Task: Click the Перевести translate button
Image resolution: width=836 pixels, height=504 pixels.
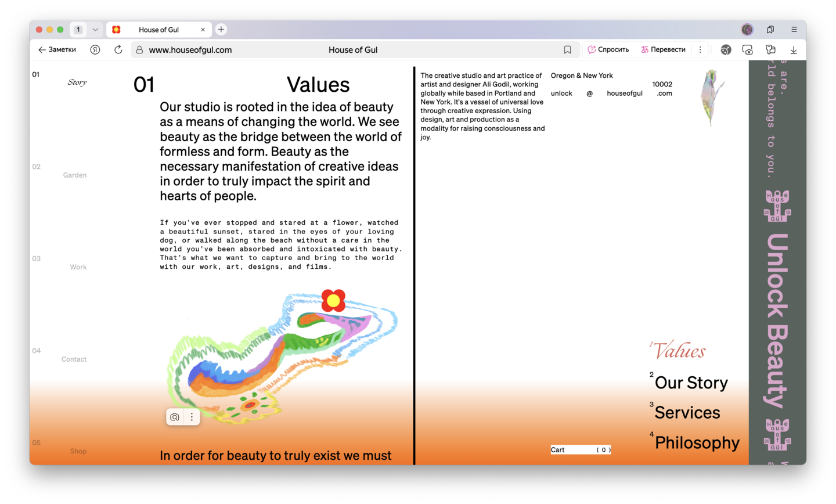Action: (663, 50)
